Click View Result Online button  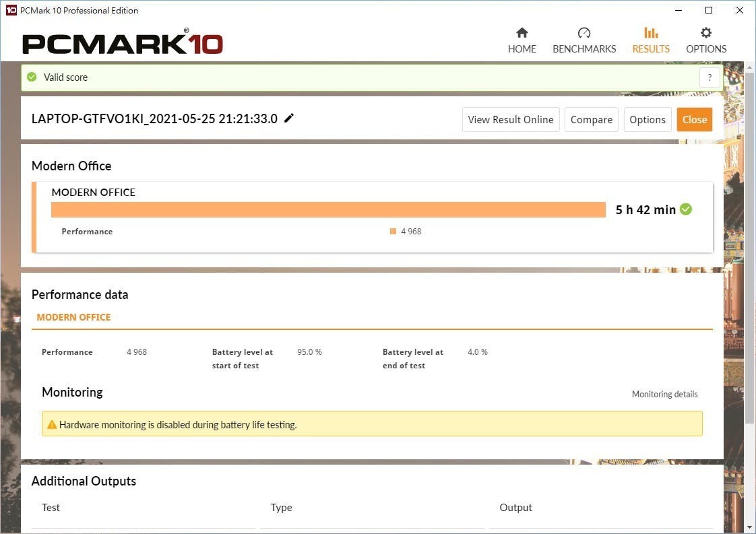pos(511,119)
